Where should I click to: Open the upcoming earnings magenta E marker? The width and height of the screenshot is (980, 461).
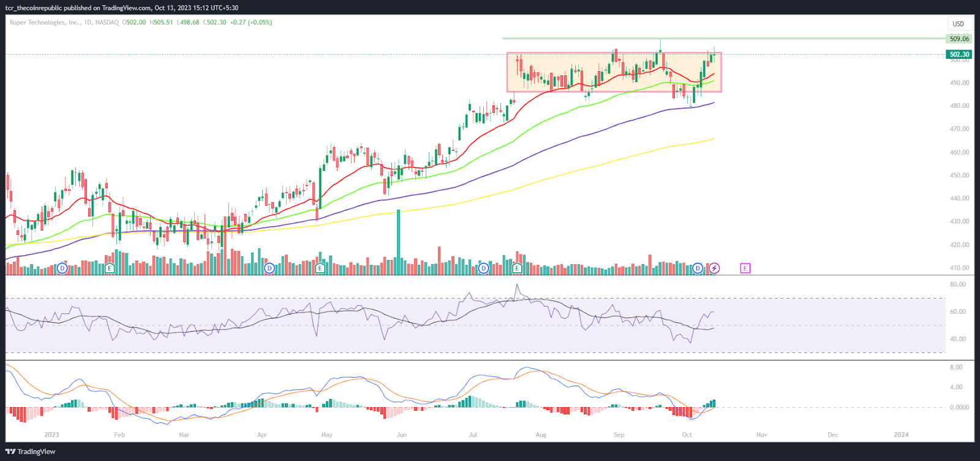tap(745, 268)
